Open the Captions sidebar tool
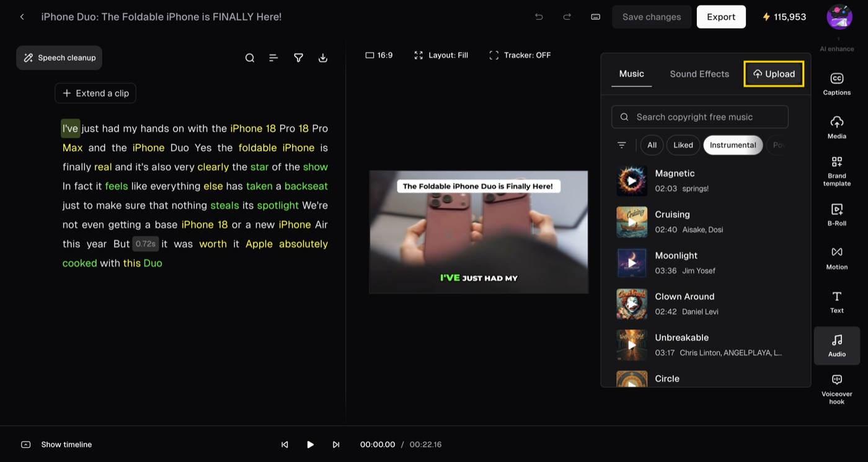This screenshot has width=868, height=462. click(837, 84)
